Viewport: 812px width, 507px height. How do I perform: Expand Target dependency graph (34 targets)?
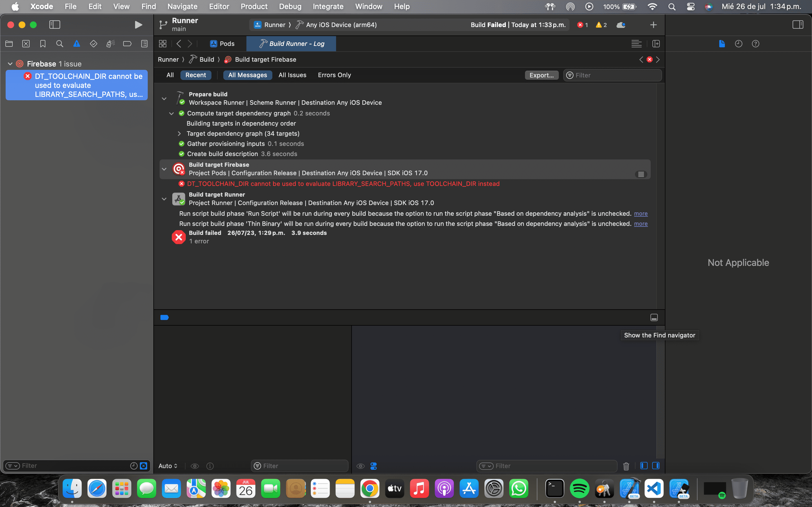pyautogui.click(x=179, y=134)
